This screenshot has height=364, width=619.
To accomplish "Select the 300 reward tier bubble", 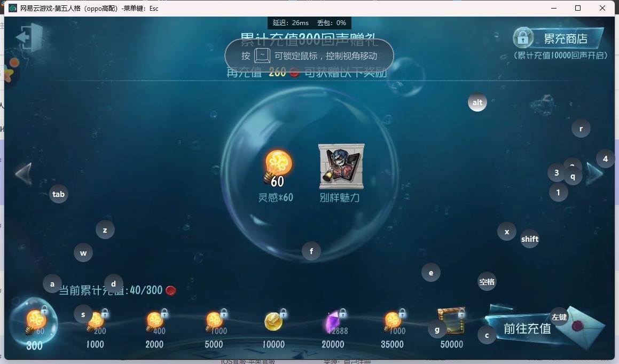I will pos(34,324).
